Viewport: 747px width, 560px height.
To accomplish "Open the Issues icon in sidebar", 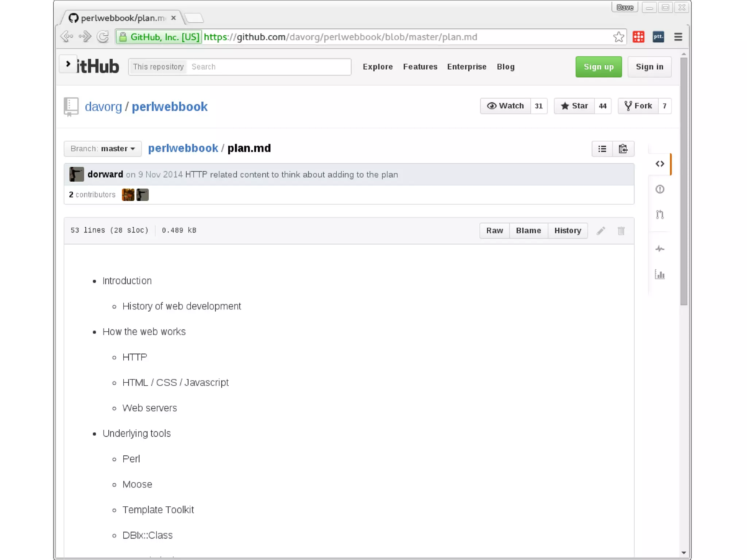I will [659, 189].
